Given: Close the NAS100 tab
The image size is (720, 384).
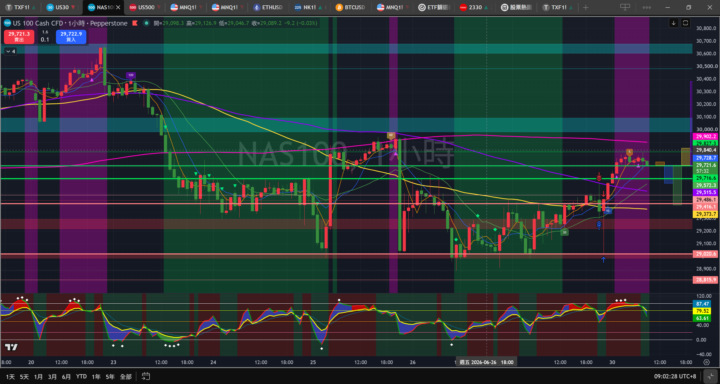Looking at the screenshot, I should click(118, 7).
